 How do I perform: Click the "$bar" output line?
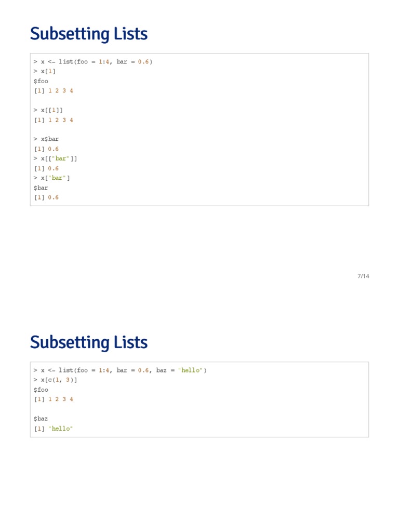[x=41, y=188]
